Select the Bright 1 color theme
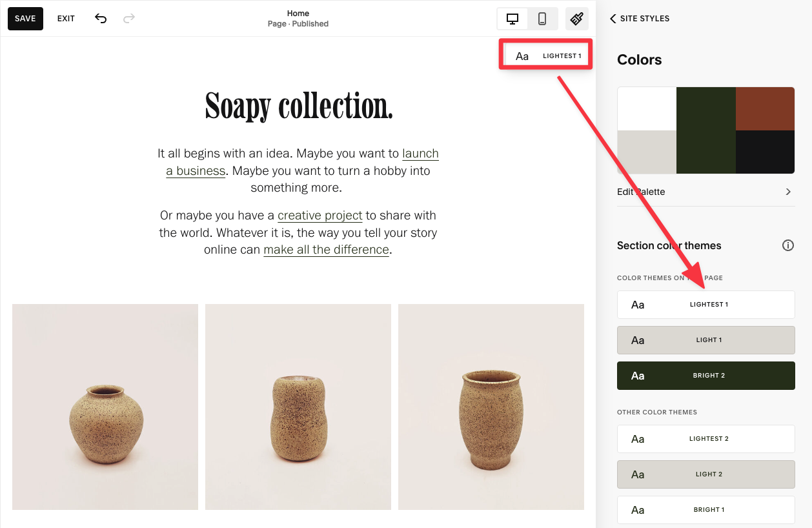Screen dimensions: 812x528 click(705, 509)
